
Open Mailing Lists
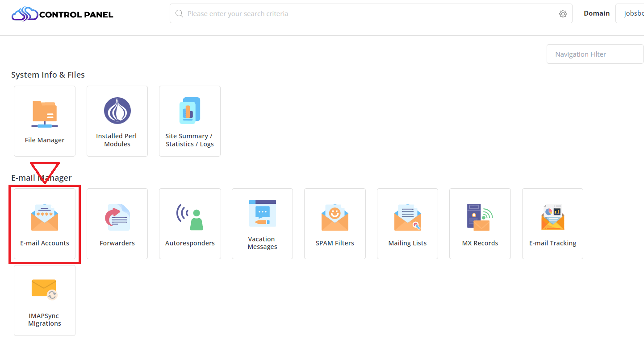click(x=407, y=223)
